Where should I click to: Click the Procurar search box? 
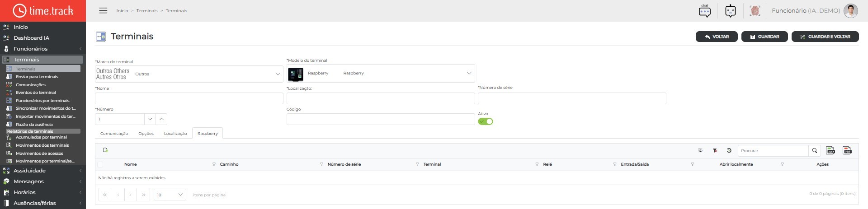773,151
